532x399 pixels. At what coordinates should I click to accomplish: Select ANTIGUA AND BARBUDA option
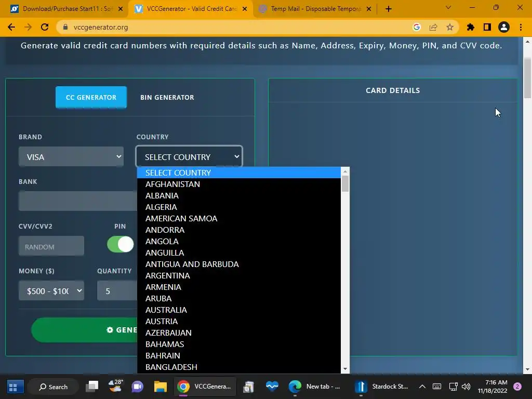click(239, 264)
